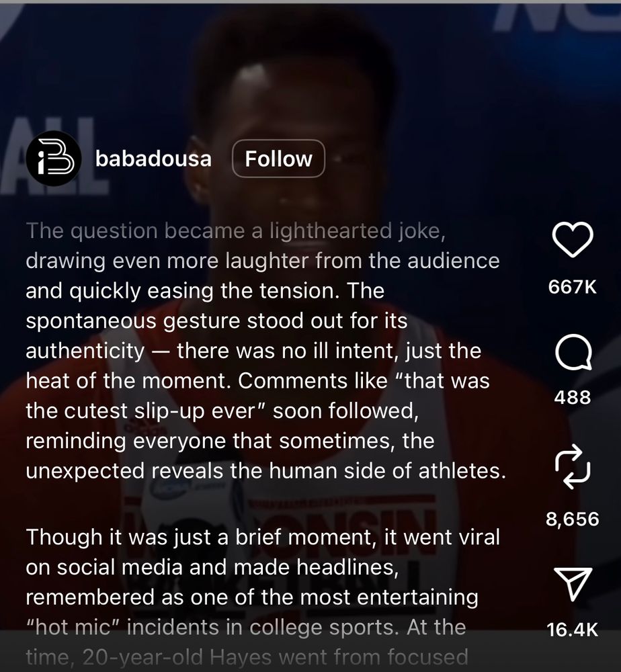Tap the faded '20-year-old Hayes' caption line
621x672 pixels.
(247, 657)
